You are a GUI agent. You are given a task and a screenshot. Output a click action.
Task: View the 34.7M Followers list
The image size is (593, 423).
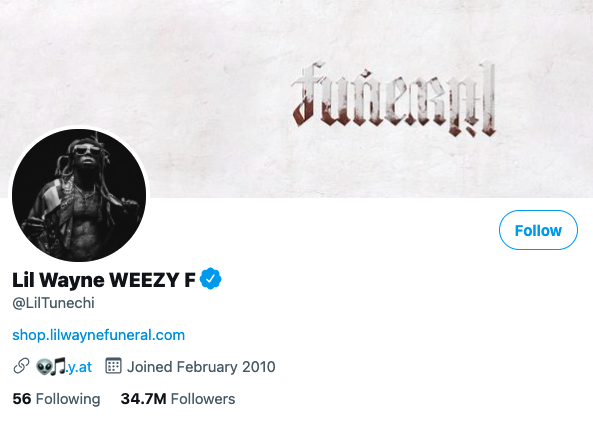click(x=178, y=399)
